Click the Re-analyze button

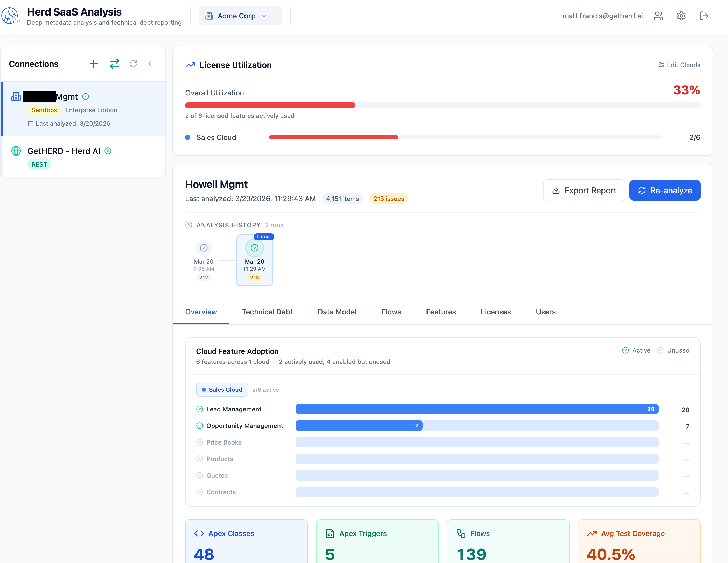[665, 190]
